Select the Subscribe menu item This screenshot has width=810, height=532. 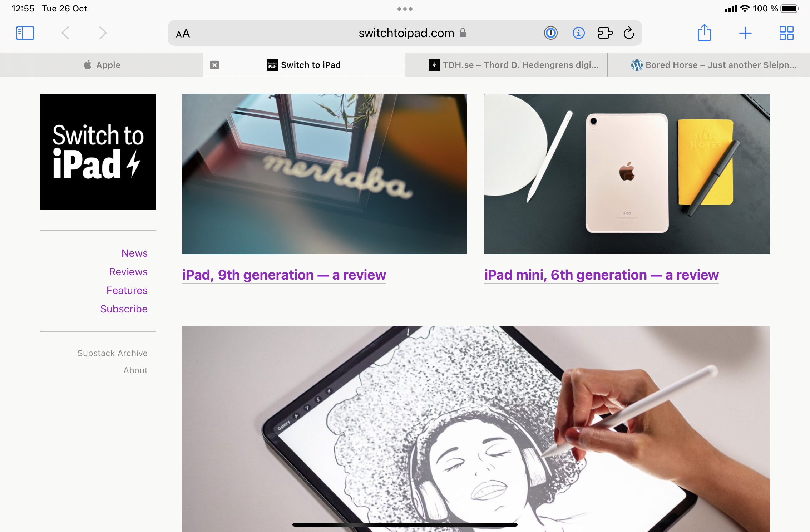[x=124, y=309]
